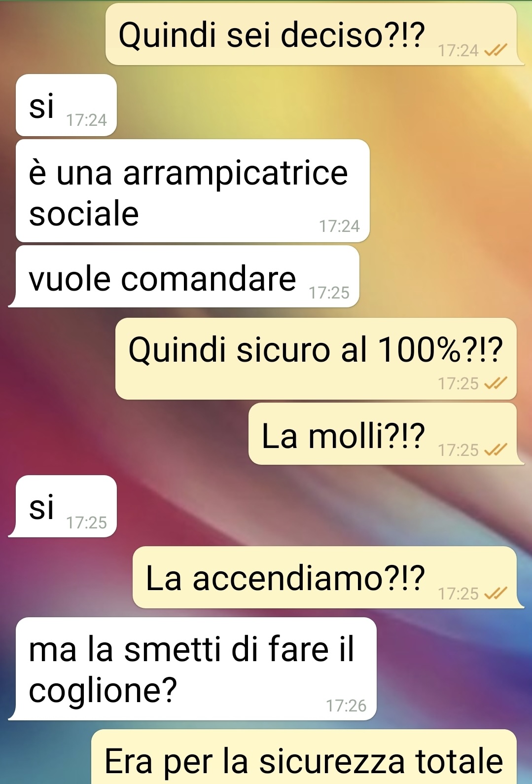Image resolution: width=532 pixels, height=784 pixels.
Task: Tap the 17:26 timestamp on received message
Action: click(x=346, y=706)
